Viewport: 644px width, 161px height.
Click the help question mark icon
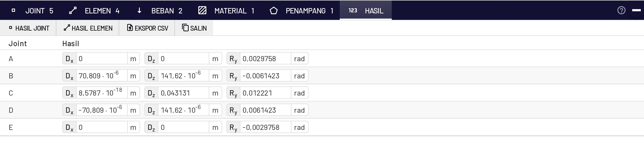pyautogui.click(x=621, y=10)
